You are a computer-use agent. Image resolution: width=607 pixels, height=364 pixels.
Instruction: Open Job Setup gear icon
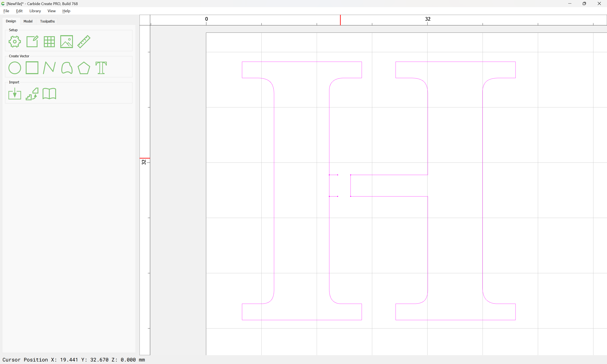pos(15,41)
